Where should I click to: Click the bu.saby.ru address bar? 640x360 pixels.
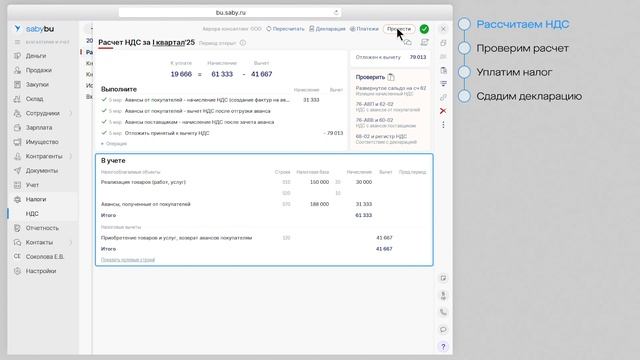tap(230, 13)
